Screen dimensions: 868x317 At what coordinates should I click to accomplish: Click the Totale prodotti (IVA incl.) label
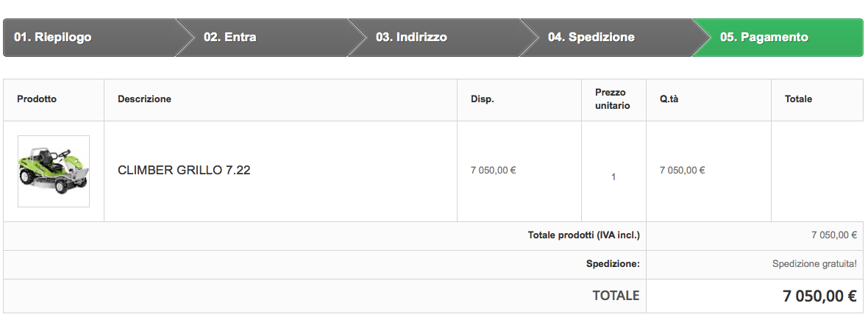pos(583,235)
